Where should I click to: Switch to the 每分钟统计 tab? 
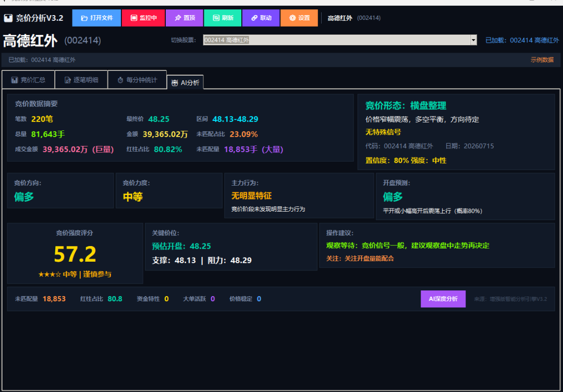pyautogui.click(x=137, y=80)
